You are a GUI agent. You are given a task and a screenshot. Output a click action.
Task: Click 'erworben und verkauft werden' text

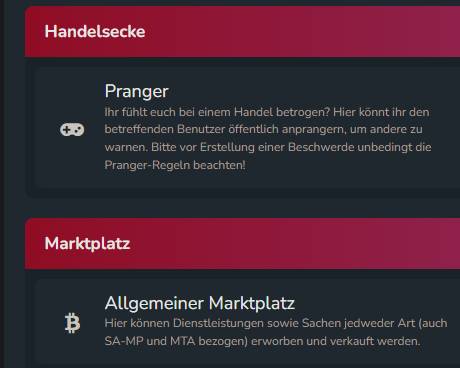(x=335, y=341)
